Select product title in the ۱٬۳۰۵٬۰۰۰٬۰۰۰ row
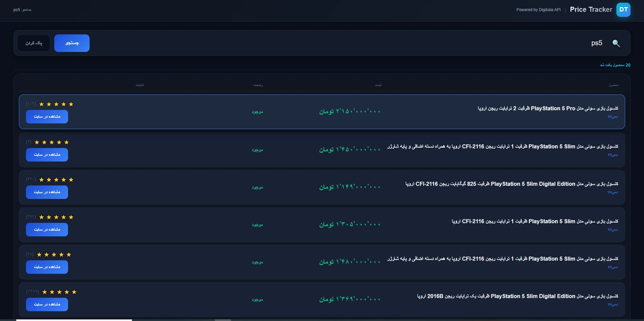 535,221
